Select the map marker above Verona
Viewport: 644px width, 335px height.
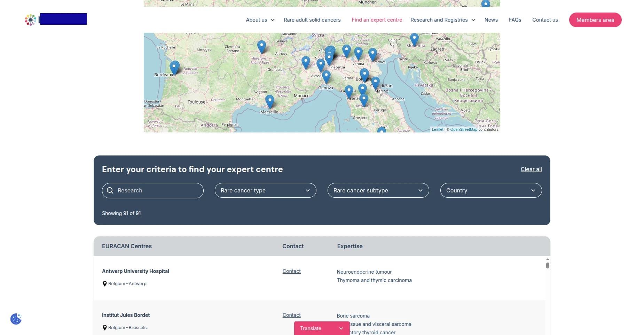point(358,54)
